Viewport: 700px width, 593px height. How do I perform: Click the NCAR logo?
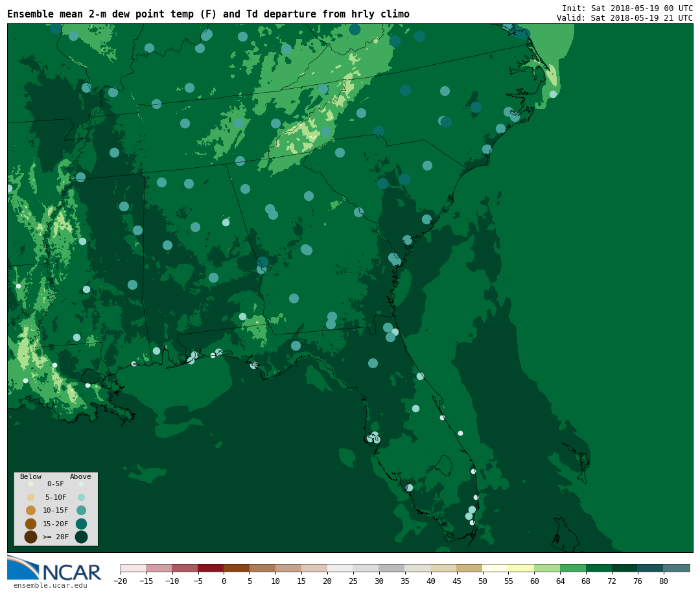point(54,568)
